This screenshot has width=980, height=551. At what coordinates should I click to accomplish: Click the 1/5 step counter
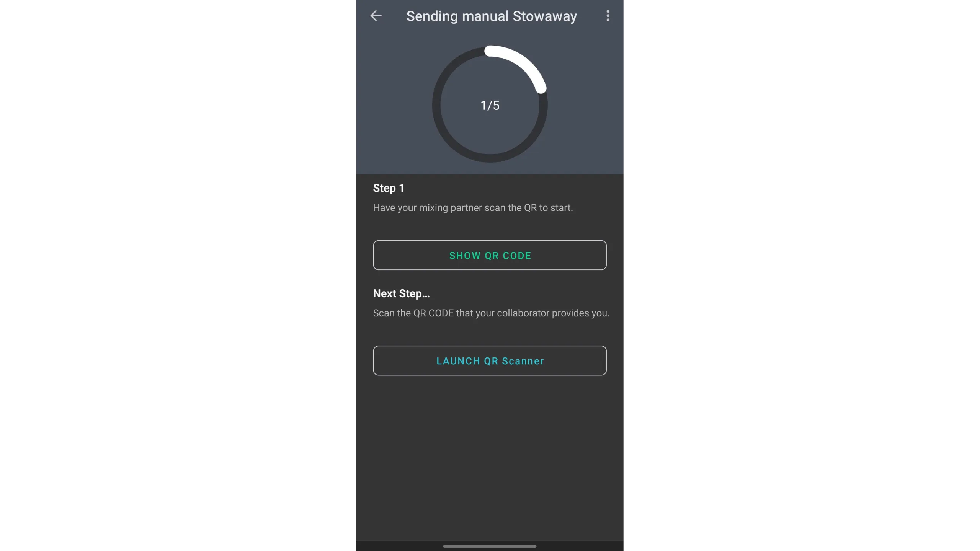pyautogui.click(x=490, y=105)
